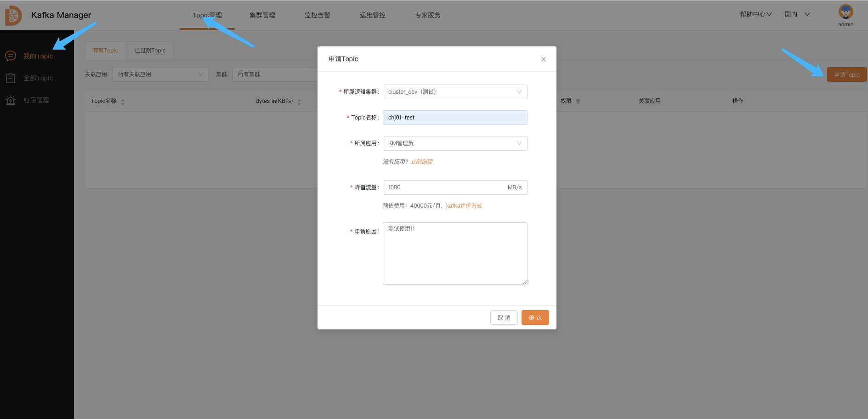Click the Kafka Manager logo icon

click(x=13, y=16)
